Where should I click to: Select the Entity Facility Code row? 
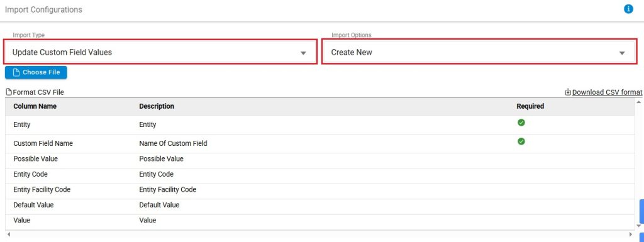click(x=320, y=189)
